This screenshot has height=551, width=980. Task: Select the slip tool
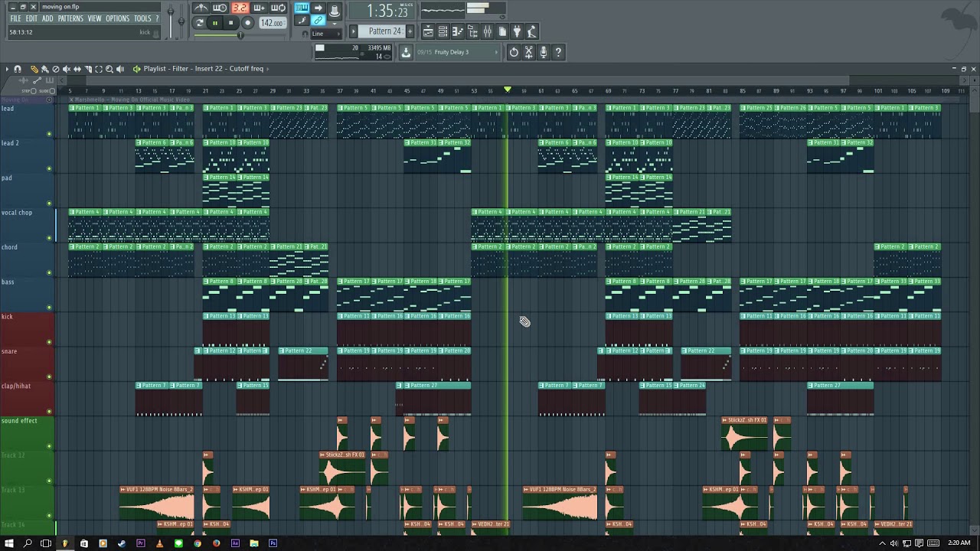point(77,69)
